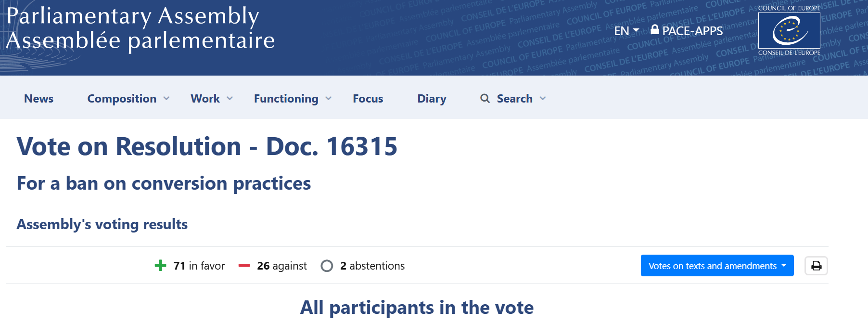Expand the Composition menu
This screenshot has width=868, height=323.
click(x=128, y=99)
